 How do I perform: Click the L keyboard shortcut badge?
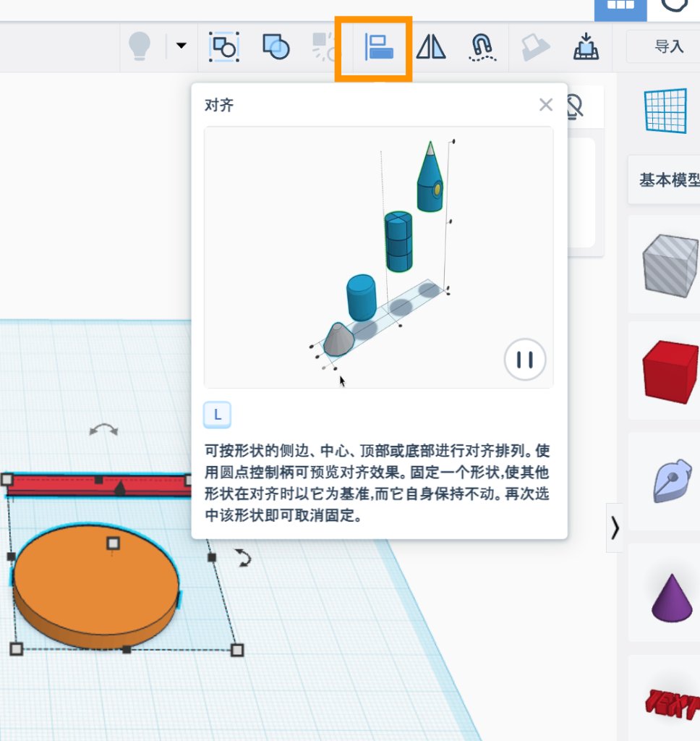click(x=217, y=415)
